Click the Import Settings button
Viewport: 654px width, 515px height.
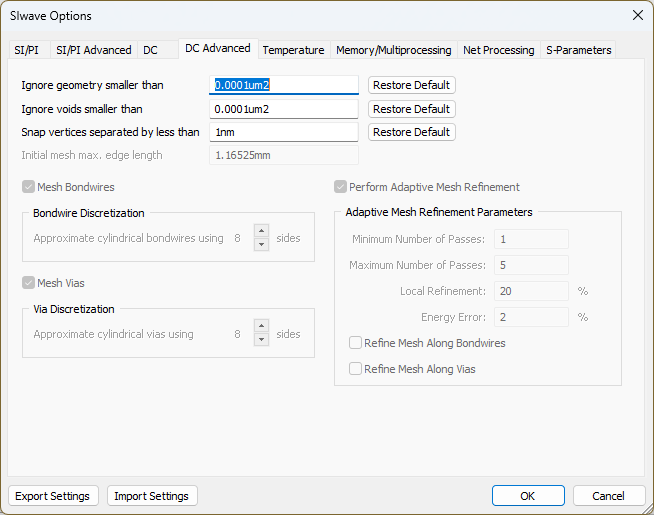[152, 496]
